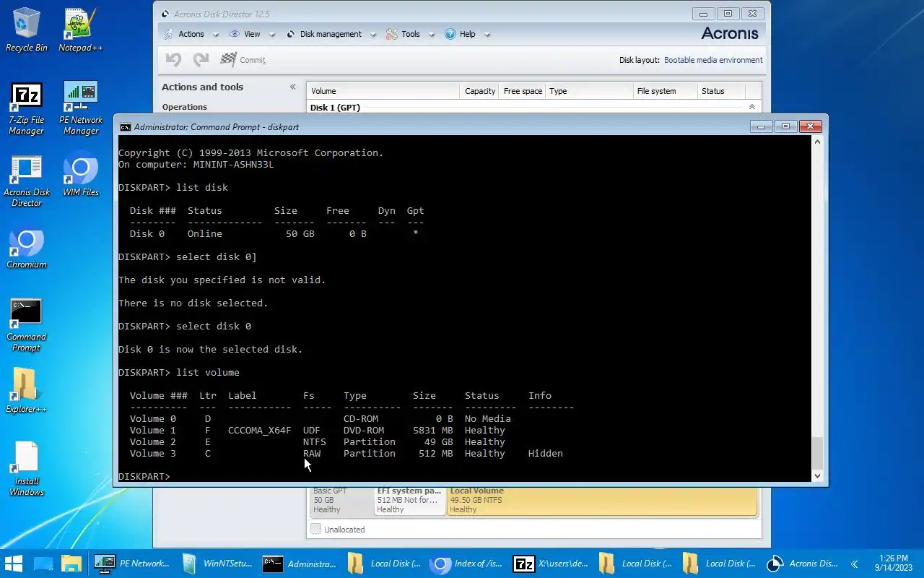Click the Operations heading in Acronis sidebar
Image resolution: width=924 pixels, height=578 pixels.
[x=185, y=107]
